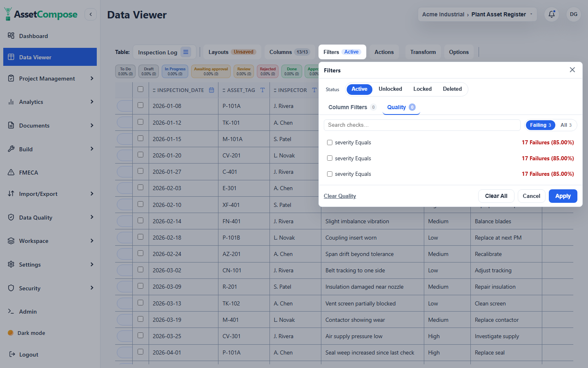The height and width of the screenshot is (368, 588).
Task: Click the Security shield icon
Action: tap(11, 288)
